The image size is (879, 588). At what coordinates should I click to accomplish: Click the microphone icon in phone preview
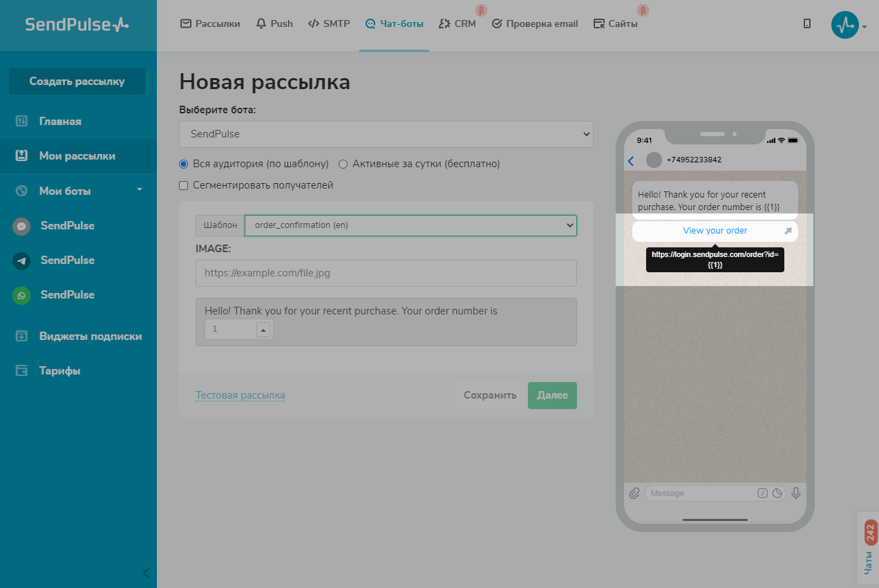[795, 493]
